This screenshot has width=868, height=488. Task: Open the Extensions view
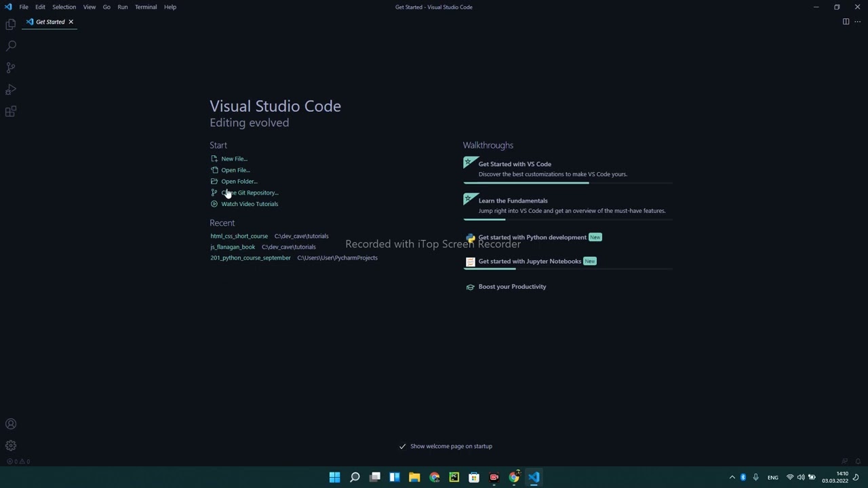[x=11, y=112]
